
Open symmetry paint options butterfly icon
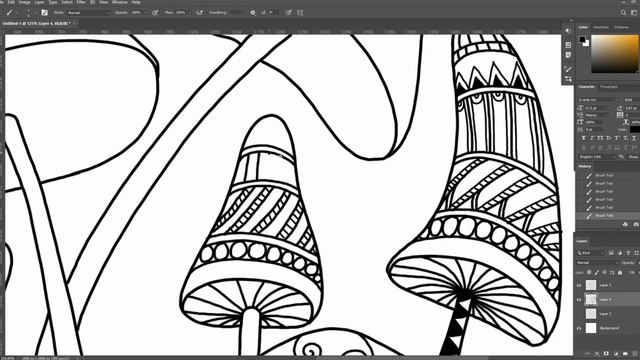(300, 13)
